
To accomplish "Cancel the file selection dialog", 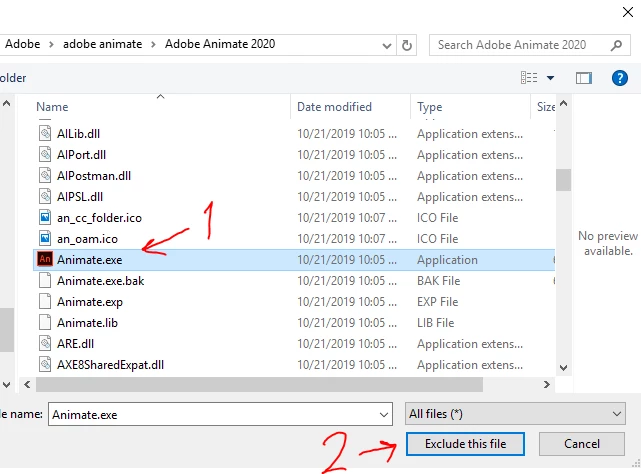I will [582, 444].
